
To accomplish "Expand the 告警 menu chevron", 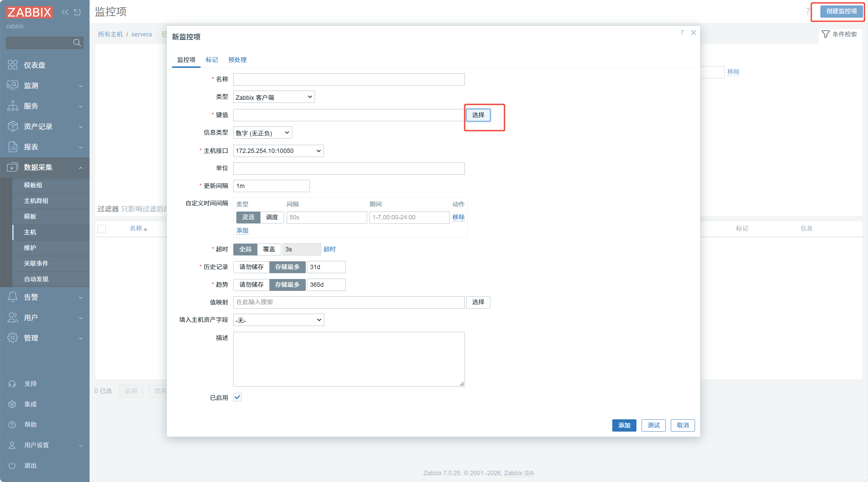I will [x=81, y=297].
